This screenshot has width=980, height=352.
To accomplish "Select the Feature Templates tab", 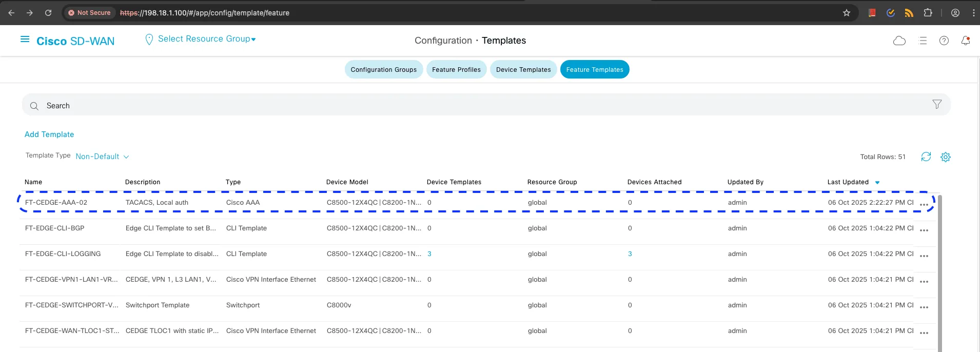I will pos(595,69).
